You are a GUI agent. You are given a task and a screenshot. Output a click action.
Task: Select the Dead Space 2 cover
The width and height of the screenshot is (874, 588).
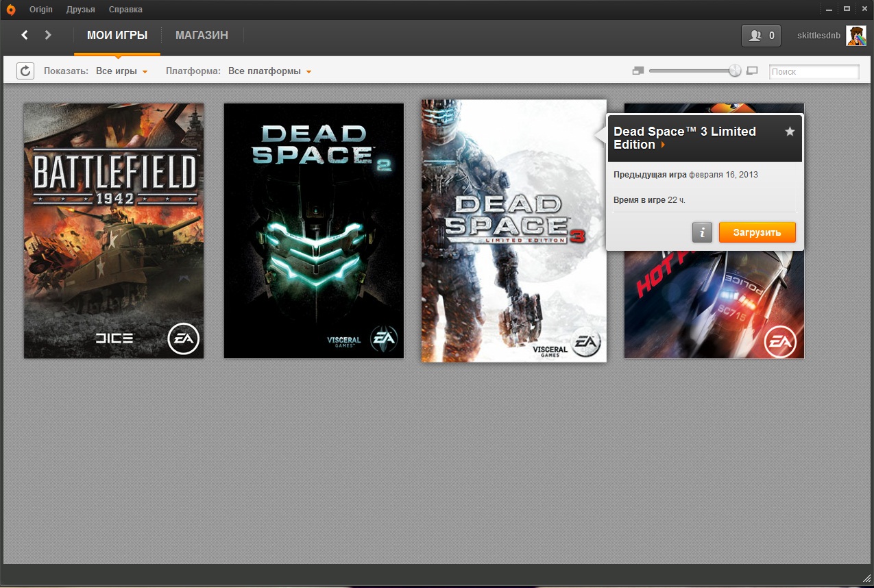click(314, 231)
